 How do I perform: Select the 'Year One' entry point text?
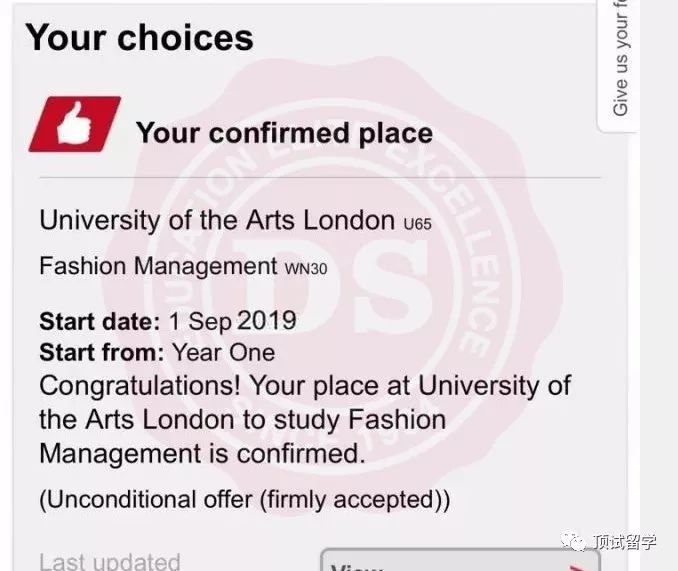[223, 353]
